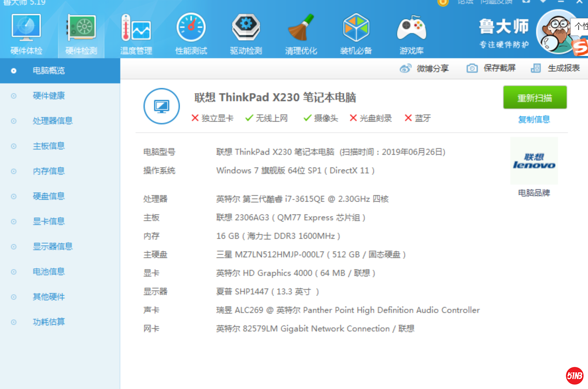The width and height of the screenshot is (588, 389).
Task: Open 功耗估算 in the sidebar
Action: (49, 322)
